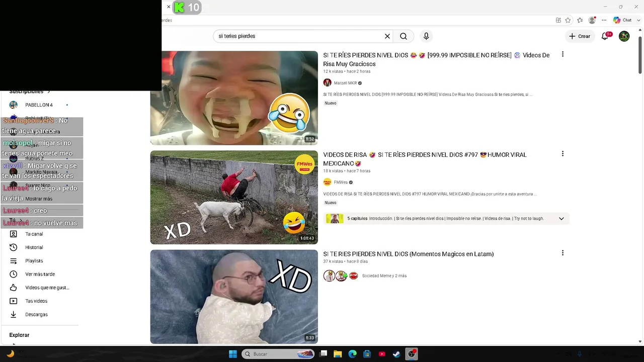Open the Sociedad Meme y 2 más channels link

[x=384, y=276]
